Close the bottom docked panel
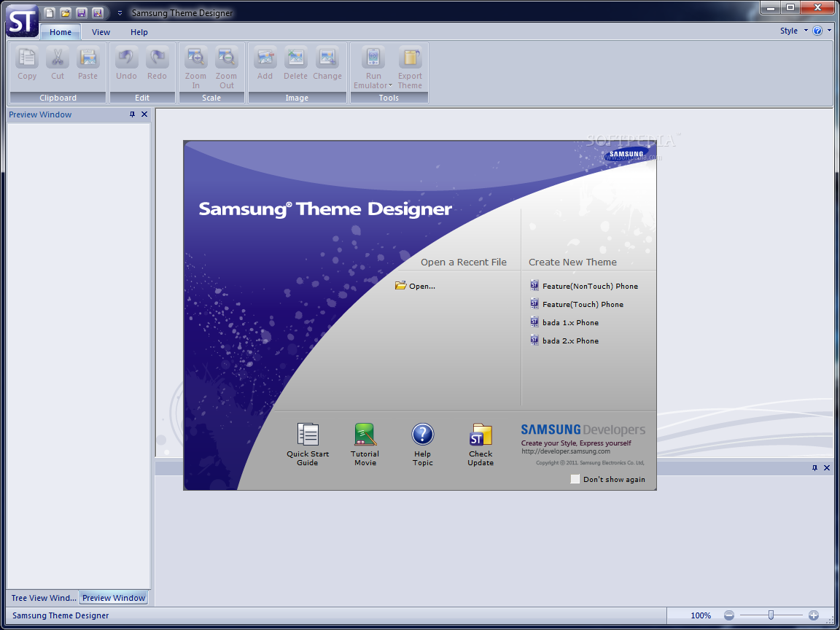The width and height of the screenshot is (840, 630). pyautogui.click(x=827, y=467)
